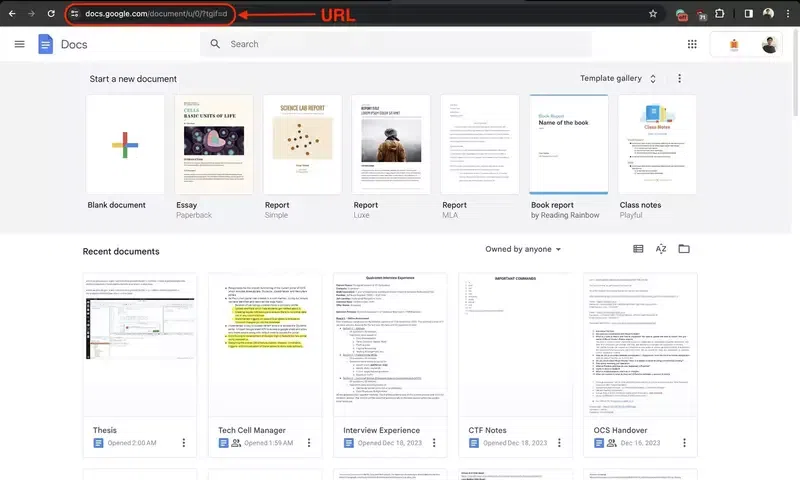Click the Chrome extension icon with 71 badge
The width and height of the screenshot is (800, 480).
point(702,15)
